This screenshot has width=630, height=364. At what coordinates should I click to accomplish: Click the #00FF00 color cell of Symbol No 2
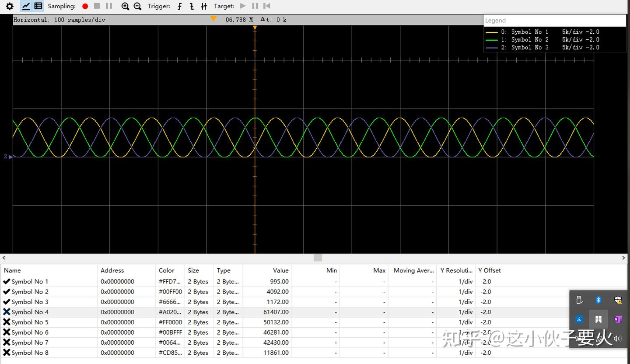170,292
